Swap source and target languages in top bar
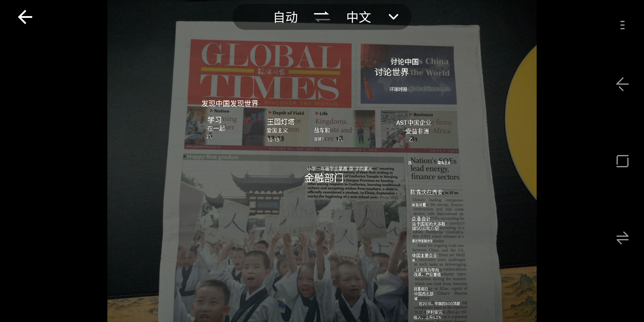The width and height of the screenshot is (644, 322). click(x=322, y=17)
